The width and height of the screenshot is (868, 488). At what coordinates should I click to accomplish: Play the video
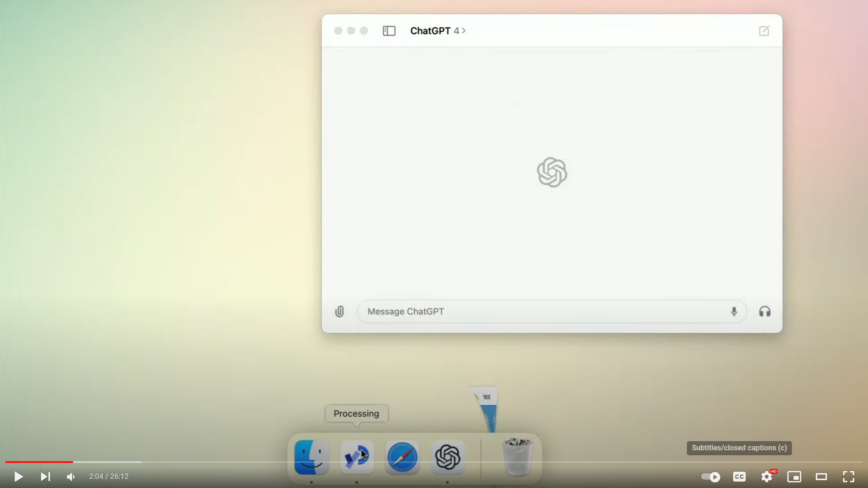point(18,477)
